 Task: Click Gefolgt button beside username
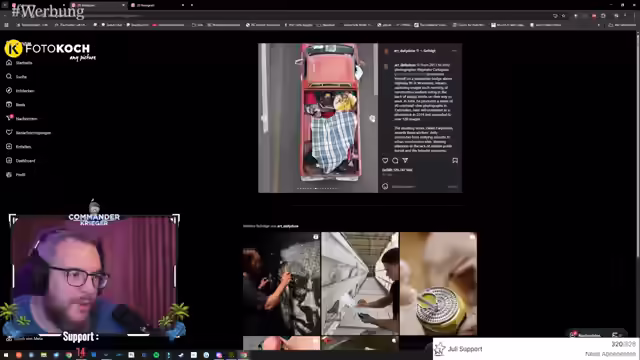430,51
